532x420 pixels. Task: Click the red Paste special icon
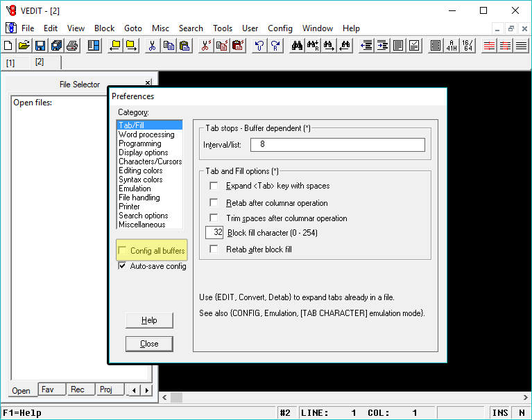click(x=238, y=46)
